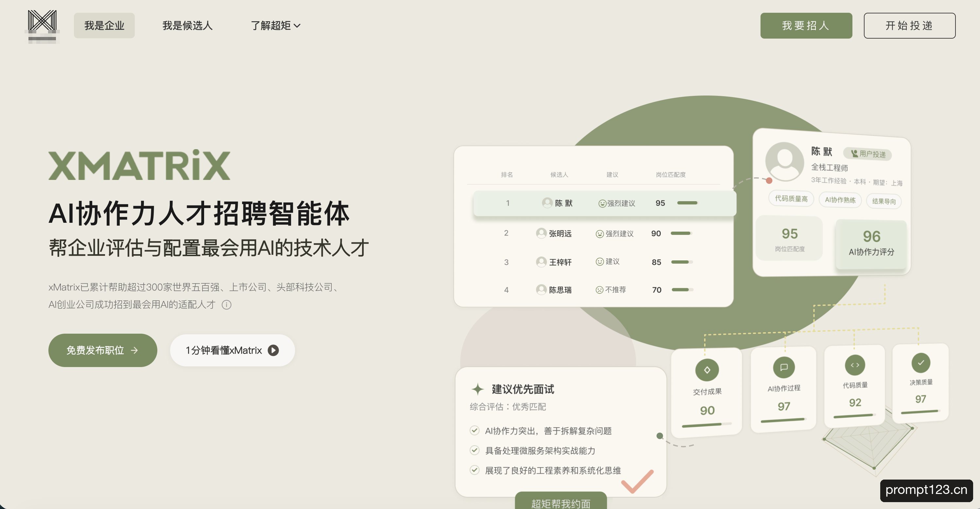Click the check next to AI协作力突出
980x509 pixels.
(x=474, y=430)
